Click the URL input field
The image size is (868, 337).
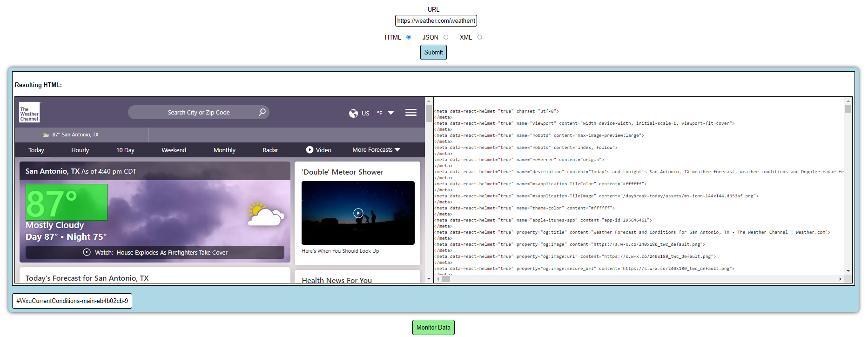436,20
